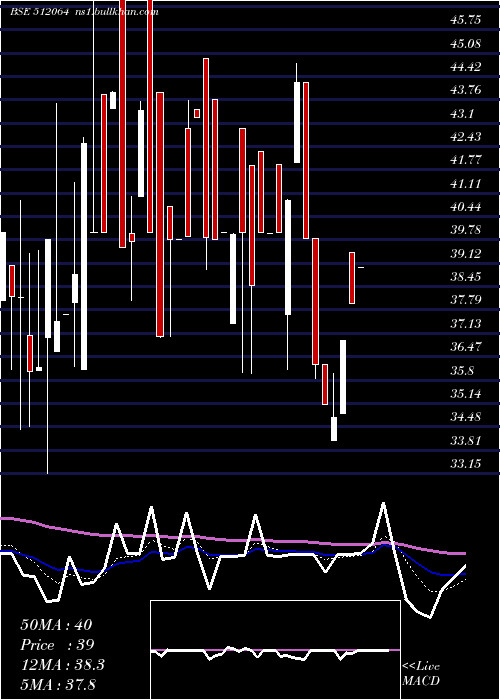Select the 37.79 price level label
500x700 pixels.
click(466, 300)
